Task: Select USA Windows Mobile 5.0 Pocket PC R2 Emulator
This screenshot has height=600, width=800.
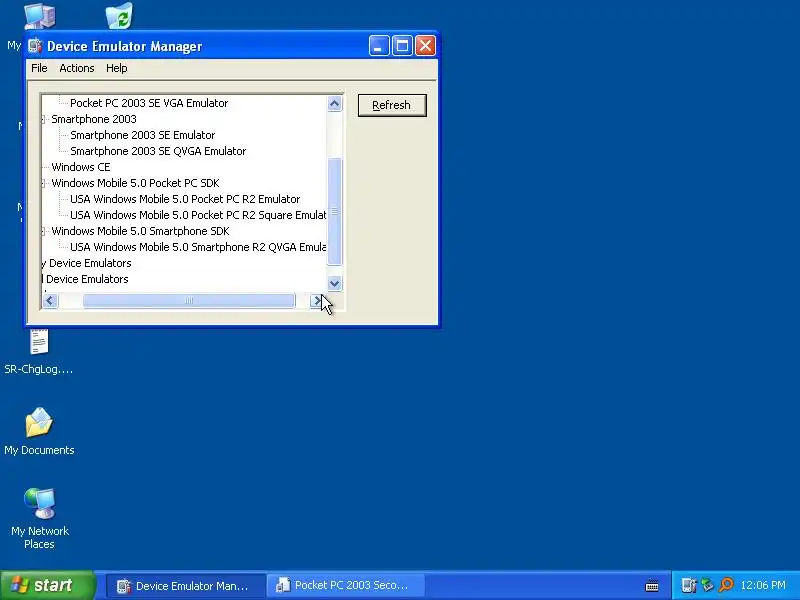Action: click(x=185, y=199)
